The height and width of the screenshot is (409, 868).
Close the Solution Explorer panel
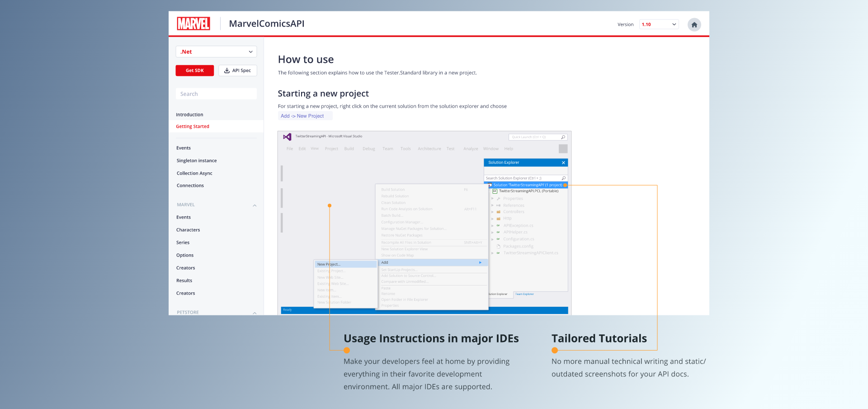point(563,163)
